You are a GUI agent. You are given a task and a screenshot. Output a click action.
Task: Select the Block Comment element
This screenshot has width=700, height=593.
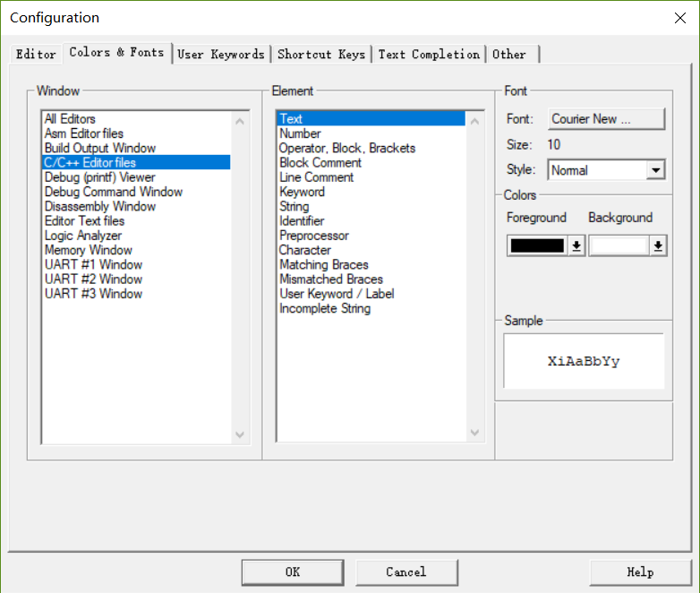(x=371, y=163)
